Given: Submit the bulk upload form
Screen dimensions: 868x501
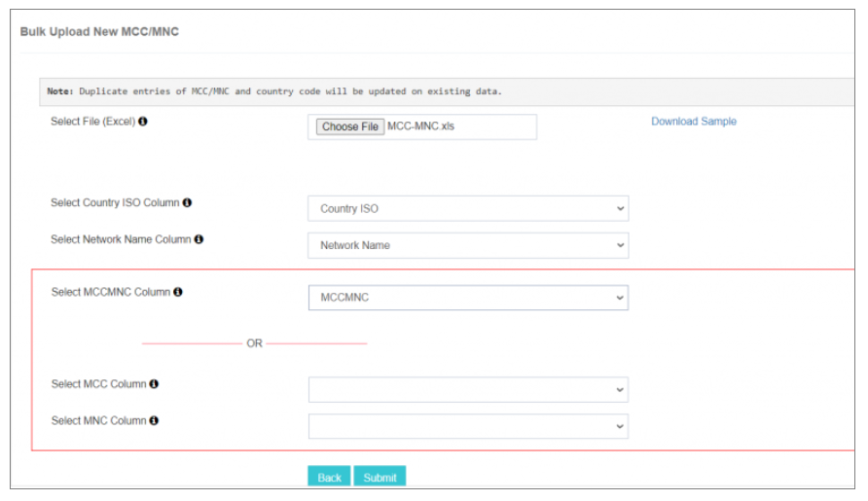Looking at the screenshot, I should coord(380,478).
